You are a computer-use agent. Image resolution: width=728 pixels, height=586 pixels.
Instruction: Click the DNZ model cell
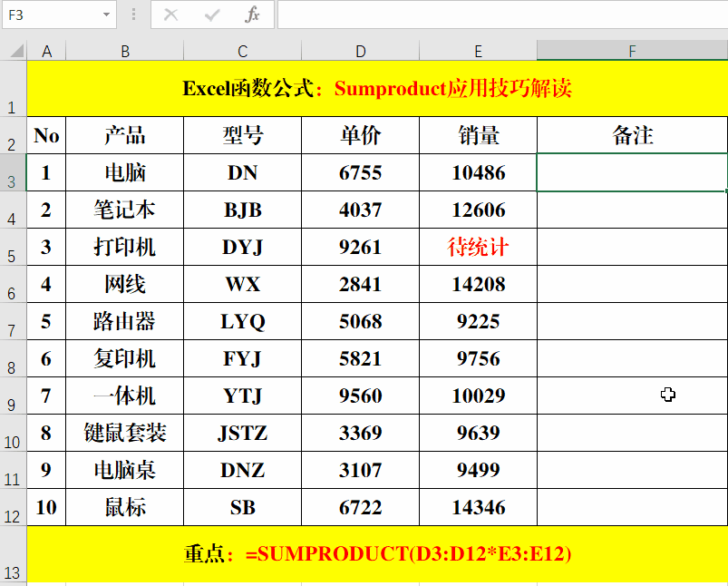coord(242,470)
